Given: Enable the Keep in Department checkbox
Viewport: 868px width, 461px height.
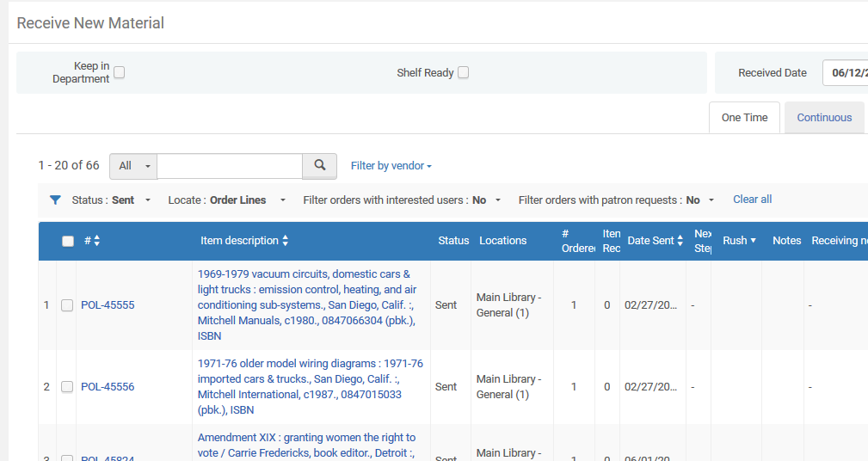Looking at the screenshot, I should 120,73.
